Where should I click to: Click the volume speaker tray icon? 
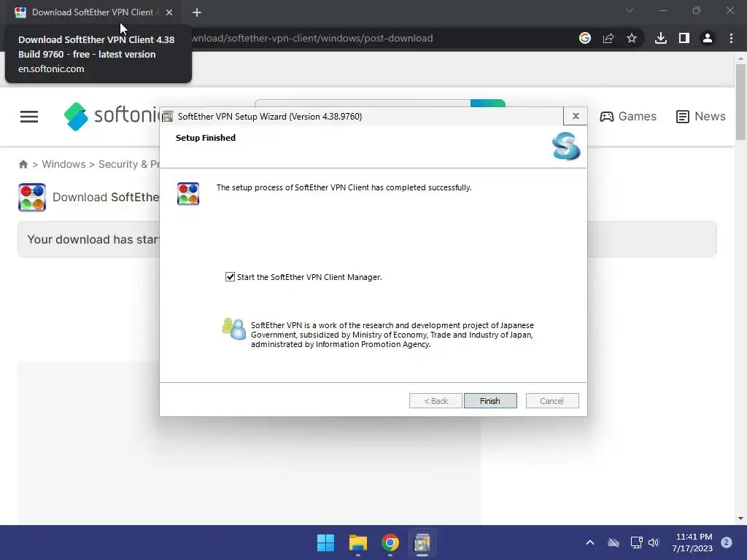(654, 542)
